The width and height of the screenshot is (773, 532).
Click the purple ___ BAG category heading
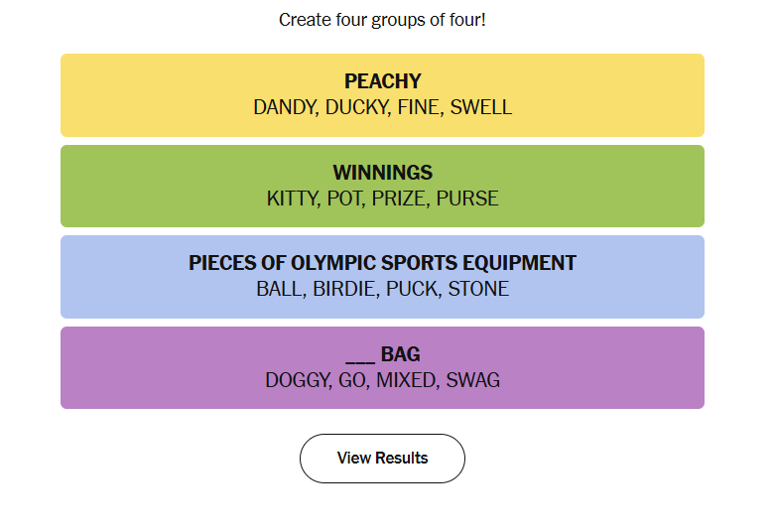click(x=382, y=354)
